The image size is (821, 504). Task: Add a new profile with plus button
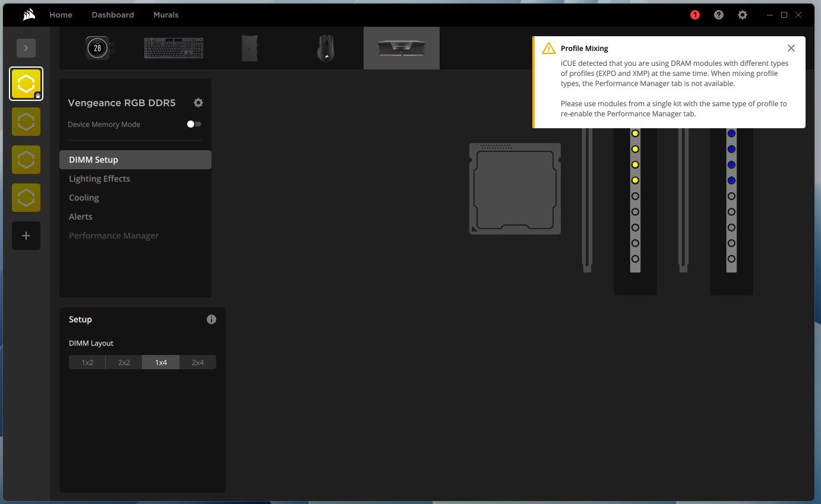point(26,236)
